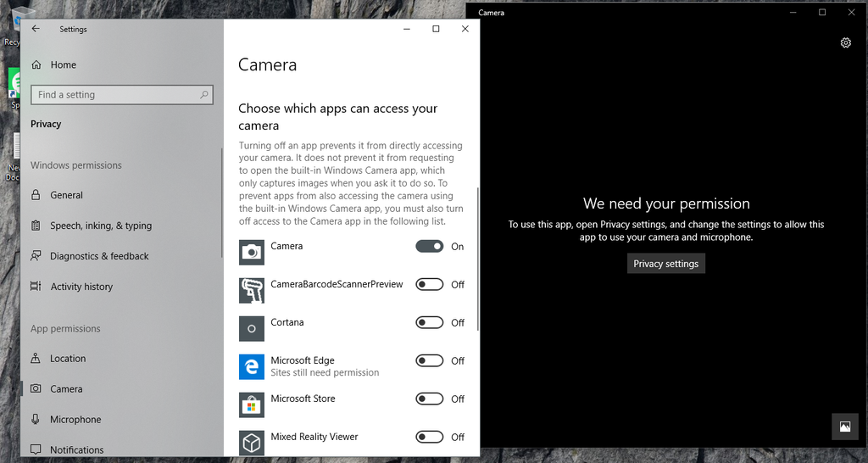This screenshot has height=463, width=868.
Task: Click the Settings content vertical scrollbar
Action: pos(477,259)
